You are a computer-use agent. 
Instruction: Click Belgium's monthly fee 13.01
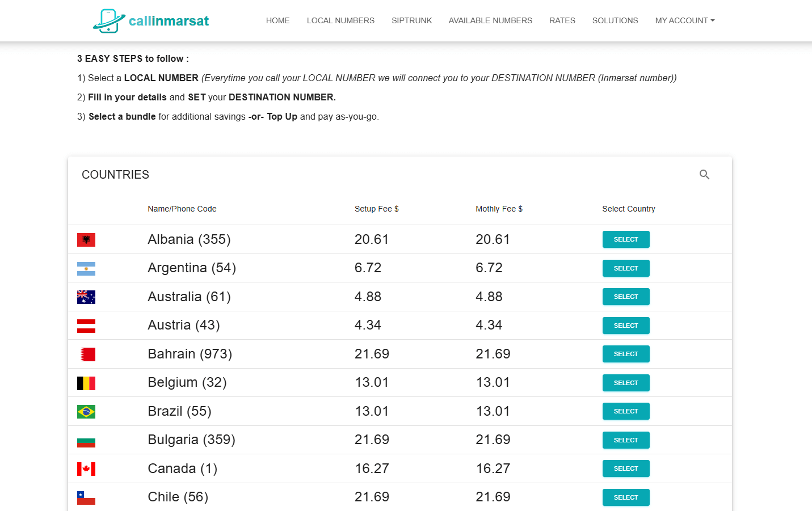493,382
